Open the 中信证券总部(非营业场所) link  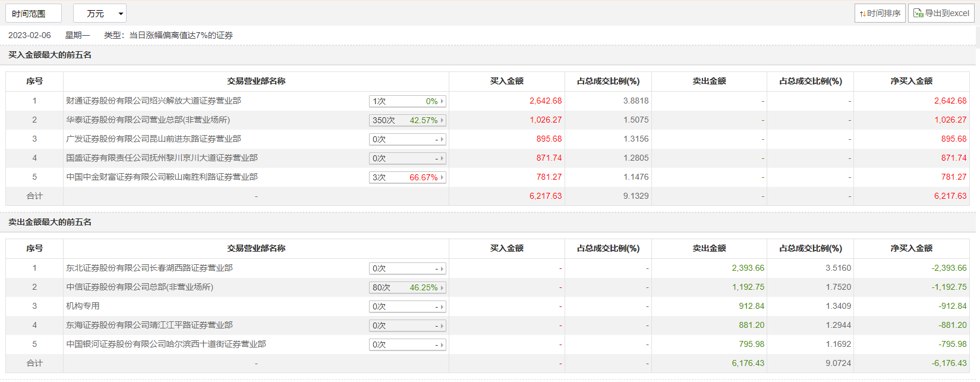(x=139, y=287)
